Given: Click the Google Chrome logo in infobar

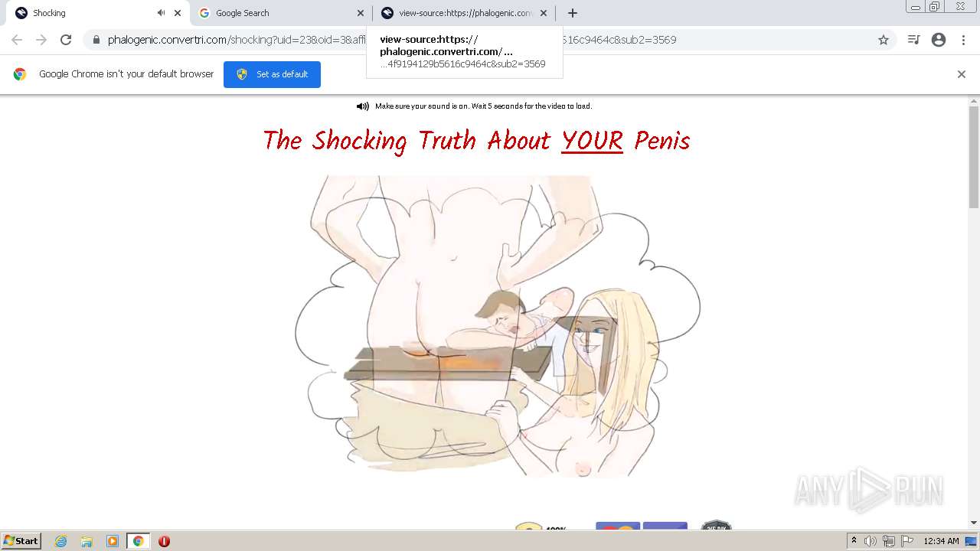Looking at the screenshot, I should coord(20,74).
